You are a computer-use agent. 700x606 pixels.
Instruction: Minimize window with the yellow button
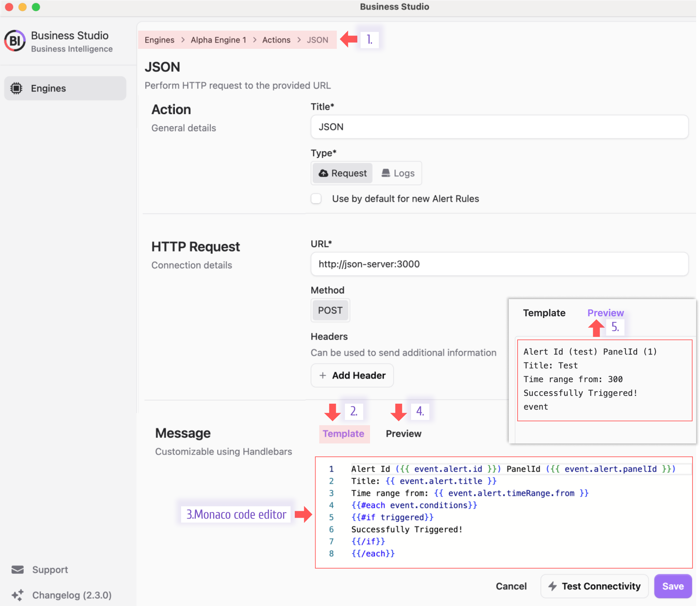point(22,7)
